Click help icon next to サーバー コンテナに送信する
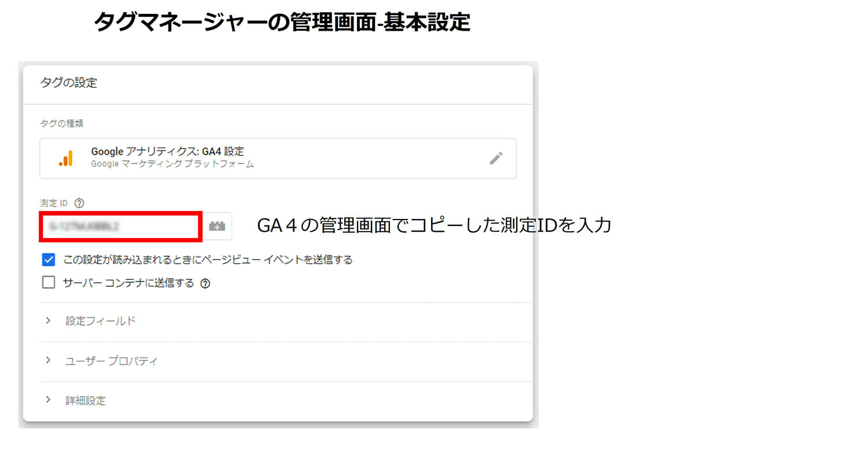The width and height of the screenshot is (868, 453). (x=205, y=284)
